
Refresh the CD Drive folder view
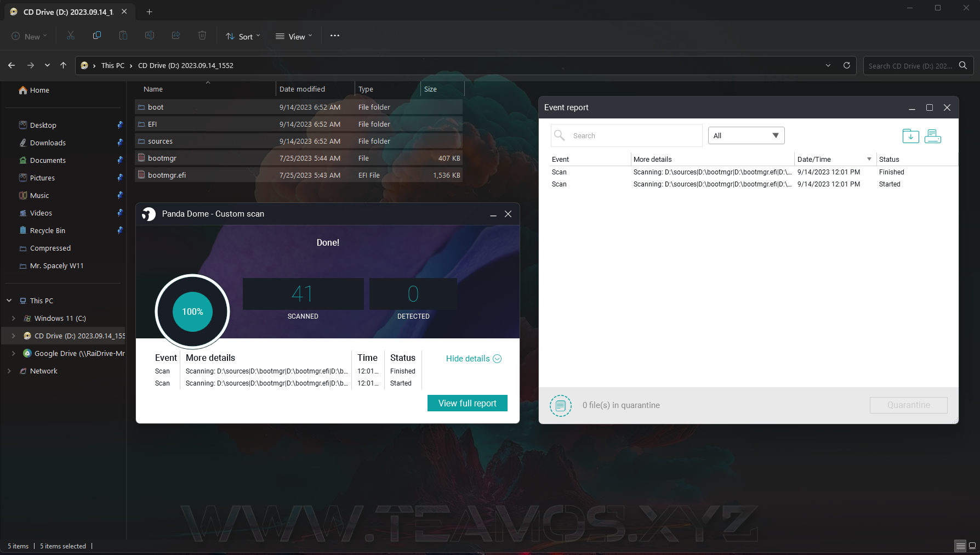(x=846, y=65)
